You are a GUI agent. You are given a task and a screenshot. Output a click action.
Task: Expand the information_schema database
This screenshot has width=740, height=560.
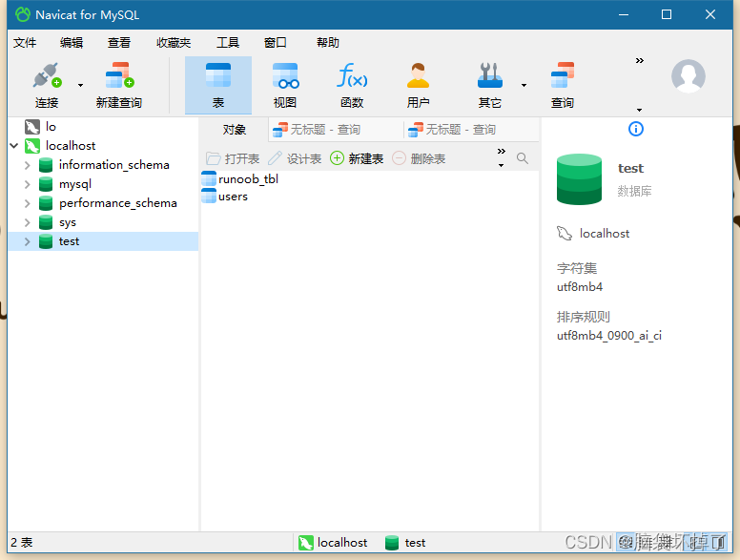tap(28, 165)
